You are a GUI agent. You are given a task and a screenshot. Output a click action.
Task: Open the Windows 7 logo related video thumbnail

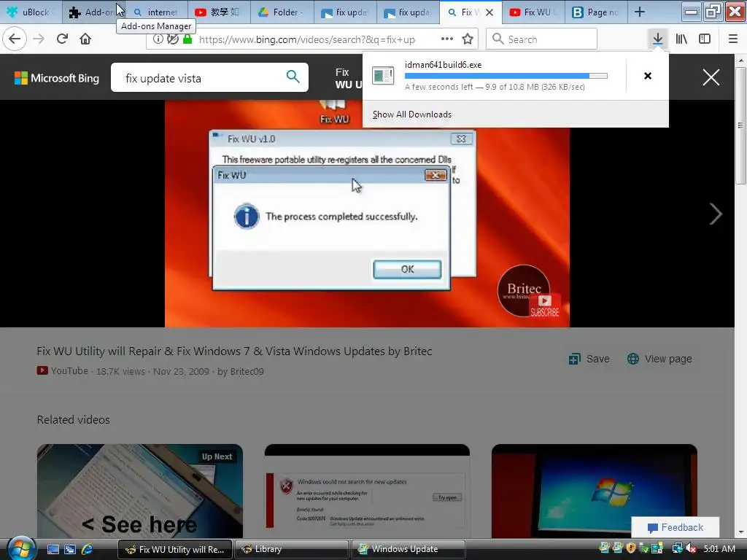click(595, 491)
